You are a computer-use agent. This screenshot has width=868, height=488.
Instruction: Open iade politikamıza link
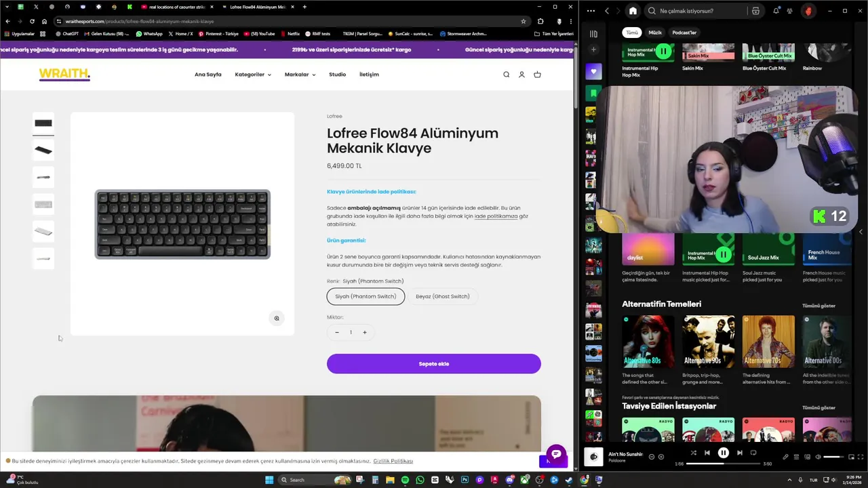tap(496, 216)
